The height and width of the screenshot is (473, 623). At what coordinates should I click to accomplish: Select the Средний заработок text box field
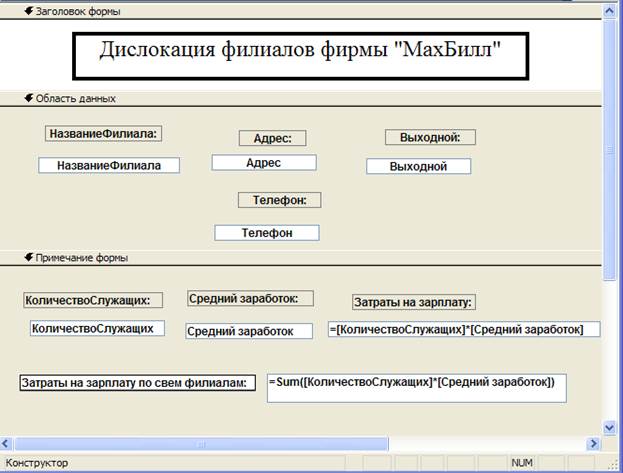249,331
